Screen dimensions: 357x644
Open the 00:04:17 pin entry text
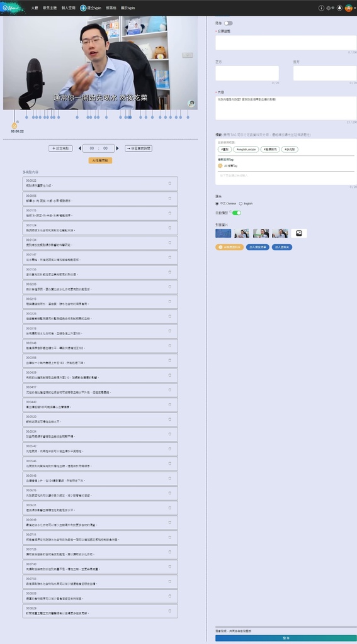(68, 392)
